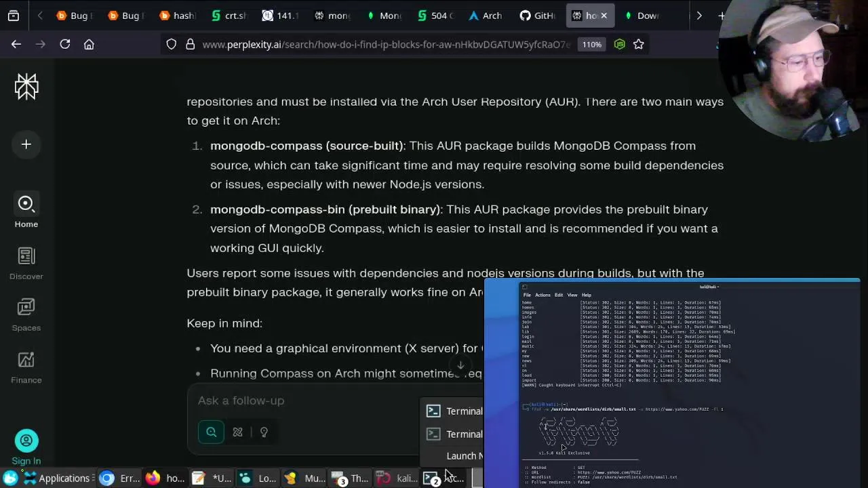Viewport: 868px width, 488px height.
Task: Click the 'Keep in mind:' text
Action: pyautogui.click(x=224, y=323)
